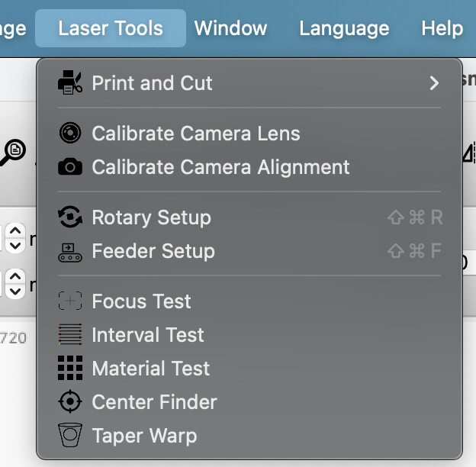
Task: Increment the upper spin box value
Action: point(15,230)
